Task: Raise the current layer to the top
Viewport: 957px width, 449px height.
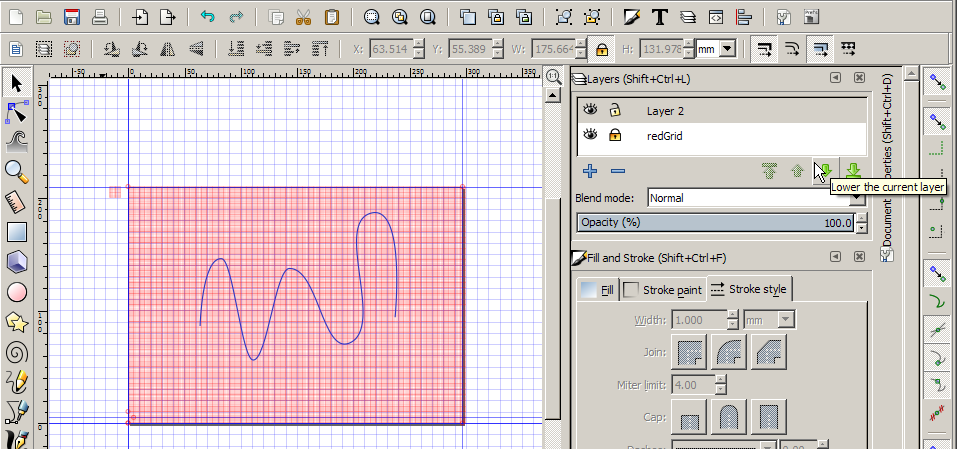Action: click(x=769, y=171)
